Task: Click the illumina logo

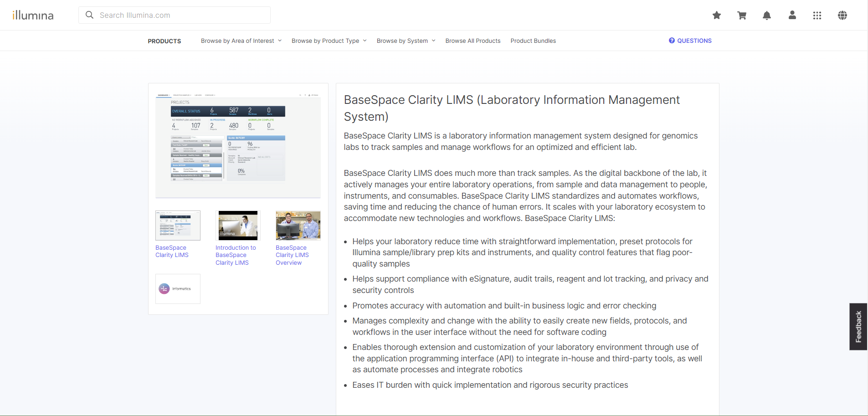Action: click(x=33, y=15)
